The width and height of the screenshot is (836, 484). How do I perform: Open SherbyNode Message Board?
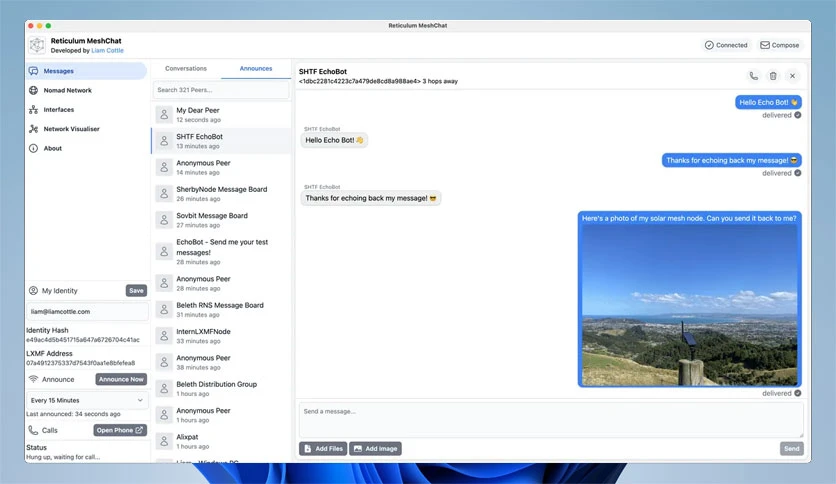pos(221,193)
